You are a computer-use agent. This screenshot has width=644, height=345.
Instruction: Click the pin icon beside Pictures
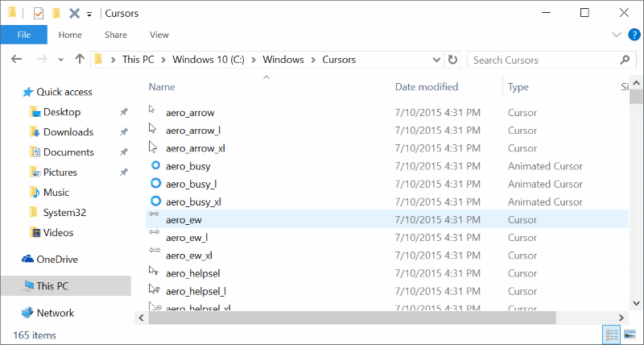(124, 172)
